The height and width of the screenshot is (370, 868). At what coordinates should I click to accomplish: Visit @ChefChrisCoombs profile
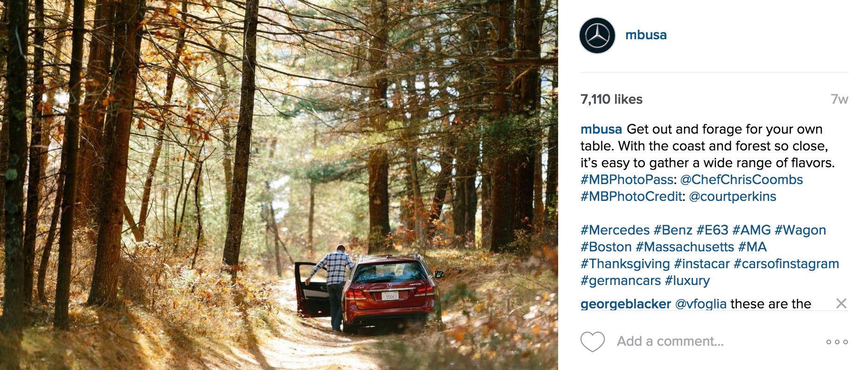(742, 179)
